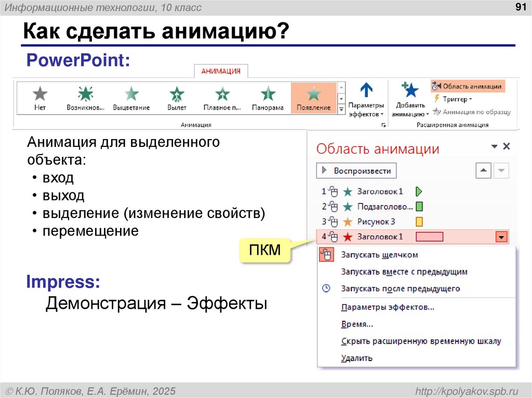The image size is (532, 398).
Task: Choose Запускать после предыдущего
Action: [x=401, y=289]
